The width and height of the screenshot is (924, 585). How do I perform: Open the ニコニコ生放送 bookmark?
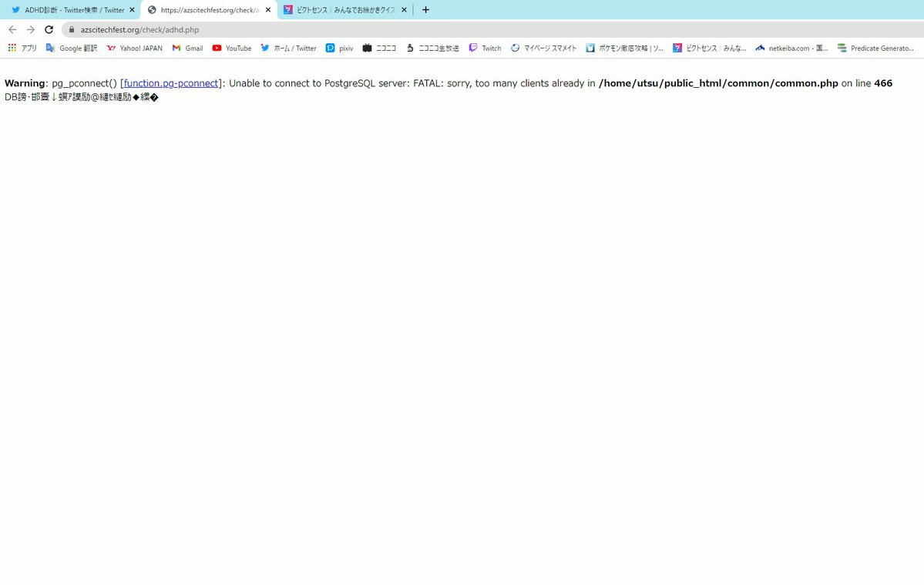pyautogui.click(x=432, y=49)
